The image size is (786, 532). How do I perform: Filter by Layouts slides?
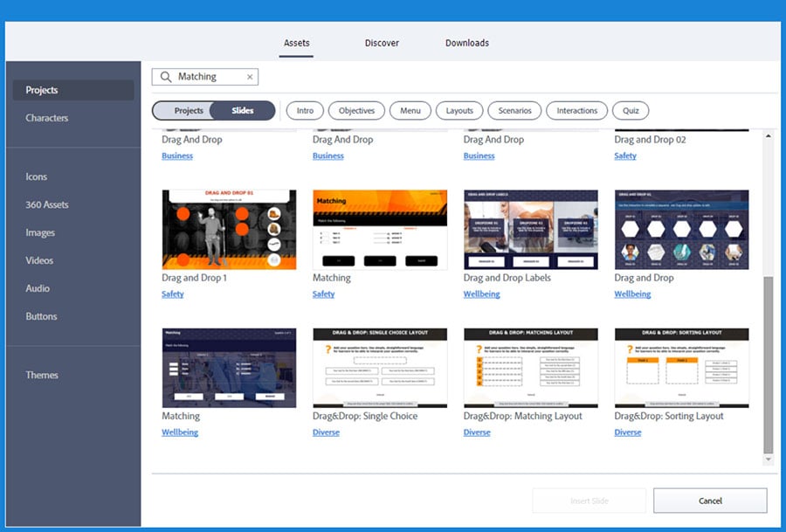[x=459, y=111]
